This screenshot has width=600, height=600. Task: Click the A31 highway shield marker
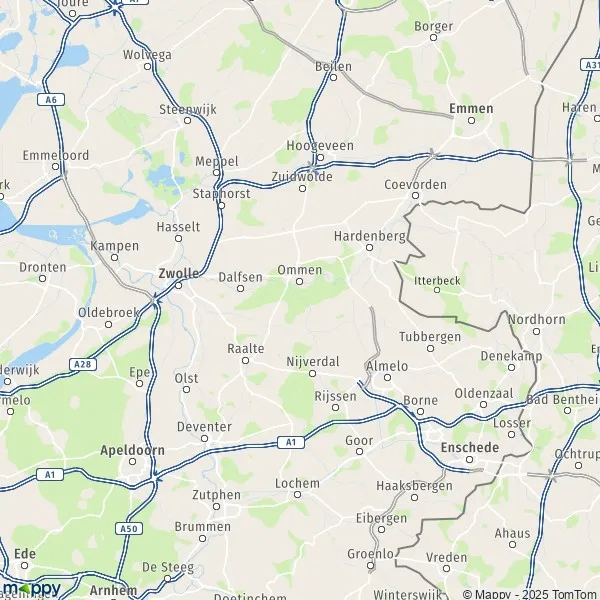(x=590, y=65)
